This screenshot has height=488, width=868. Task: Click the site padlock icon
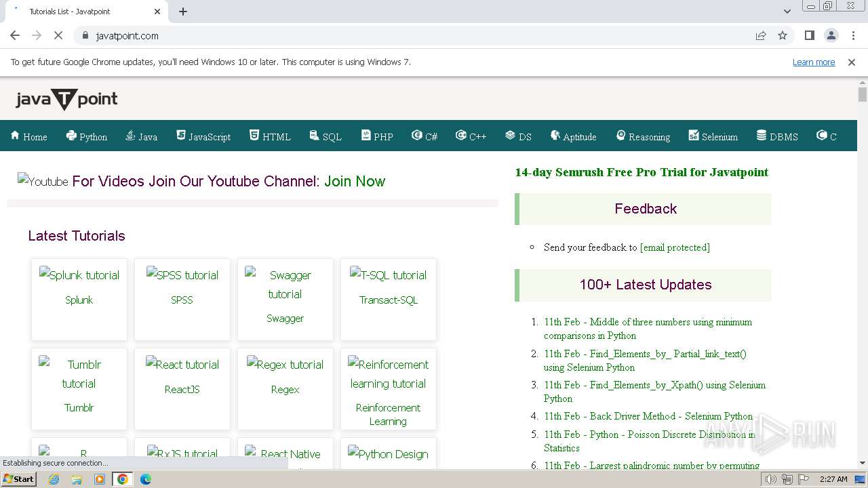coord(85,36)
